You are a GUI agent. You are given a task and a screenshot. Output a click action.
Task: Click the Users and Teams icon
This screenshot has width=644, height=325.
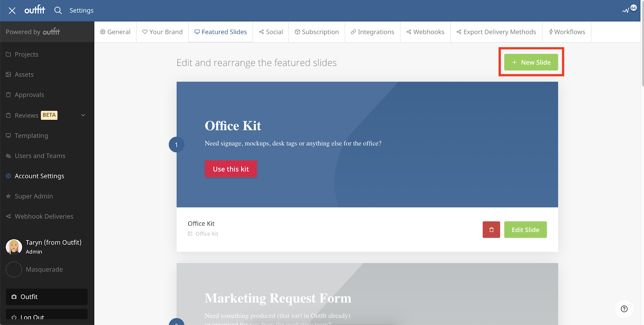point(8,156)
